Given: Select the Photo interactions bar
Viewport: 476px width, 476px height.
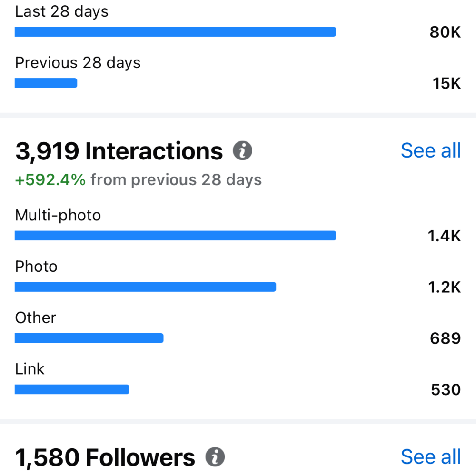Looking at the screenshot, I should [145, 287].
